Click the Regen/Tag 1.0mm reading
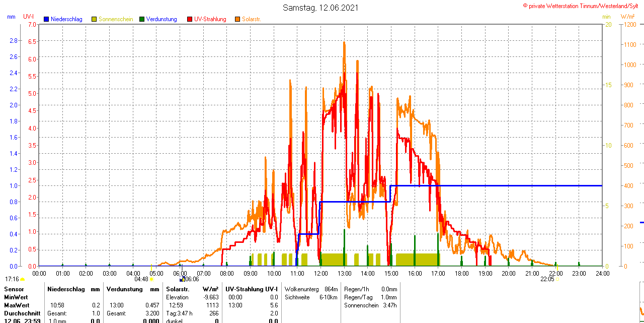This screenshot has width=644, height=323. [x=388, y=297]
